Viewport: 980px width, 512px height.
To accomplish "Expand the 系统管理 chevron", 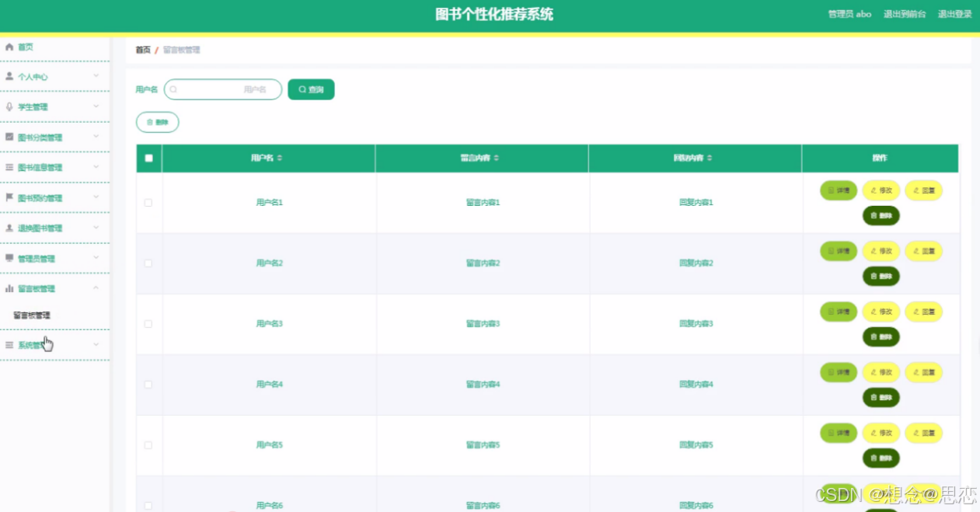I will (96, 344).
